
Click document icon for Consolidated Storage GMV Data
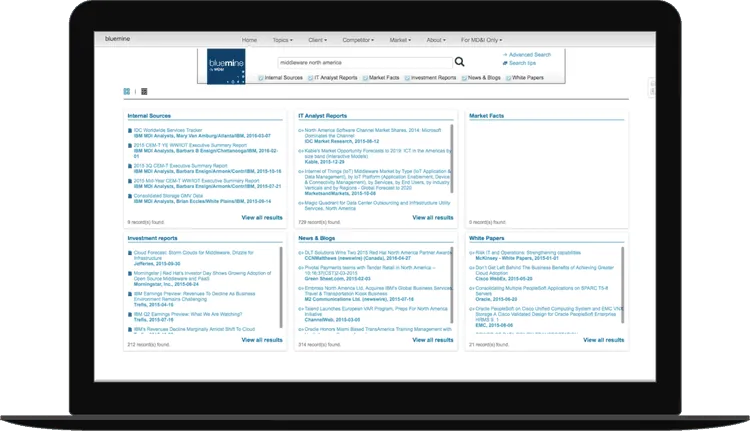pos(130,196)
